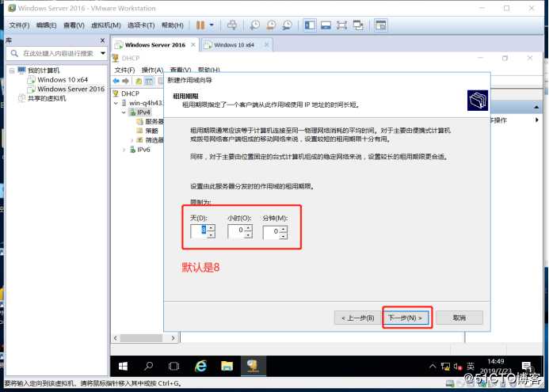Viewport: 549px width, 392px height.
Task: Open the Windows Start menu
Action: click(124, 366)
